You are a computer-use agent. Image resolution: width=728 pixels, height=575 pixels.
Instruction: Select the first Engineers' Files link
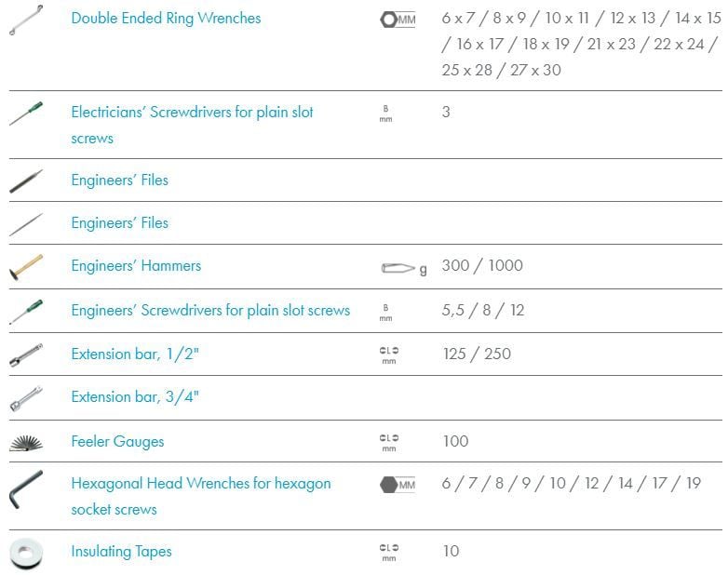pos(120,181)
